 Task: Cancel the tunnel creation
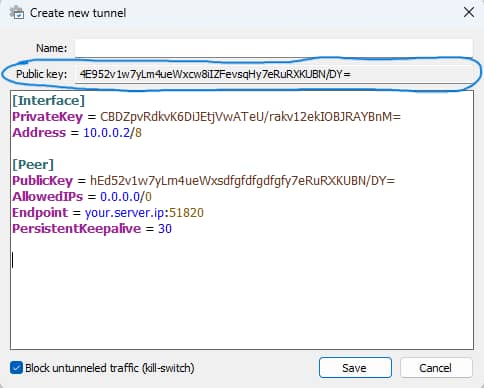click(x=436, y=368)
